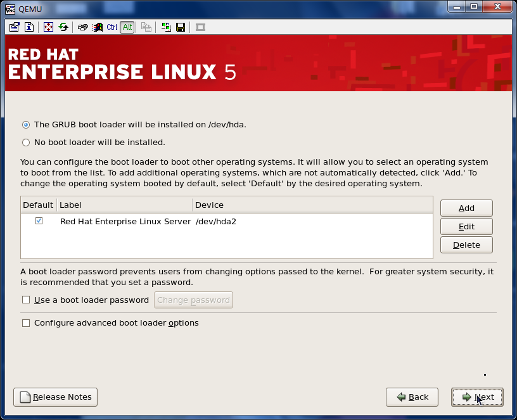Show connection info icon in toolbar

tap(29, 27)
